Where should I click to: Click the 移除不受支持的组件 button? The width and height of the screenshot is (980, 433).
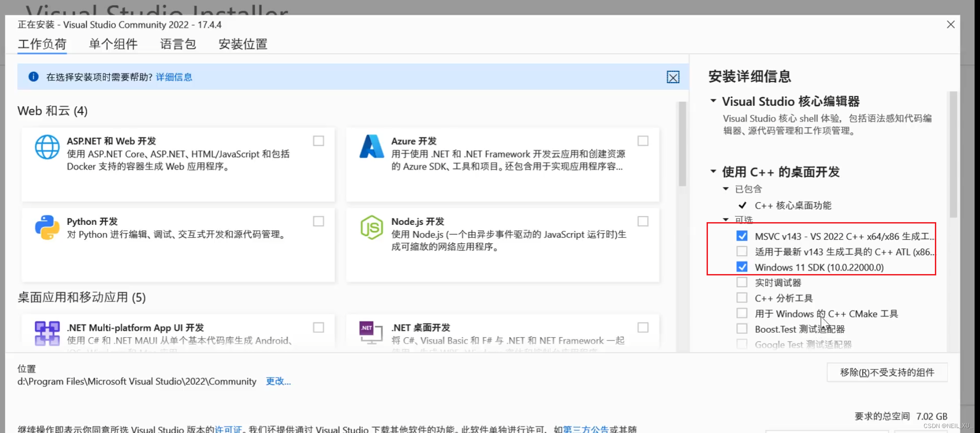pyautogui.click(x=887, y=372)
